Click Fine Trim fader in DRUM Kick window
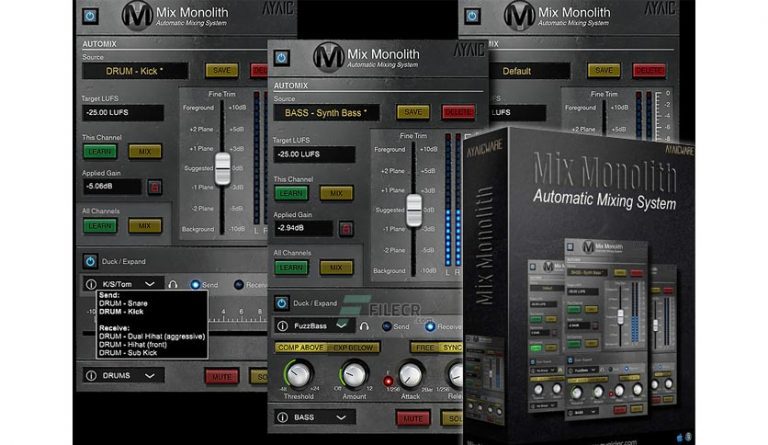This screenshot has height=445, width=768. click(x=223, y=167)
